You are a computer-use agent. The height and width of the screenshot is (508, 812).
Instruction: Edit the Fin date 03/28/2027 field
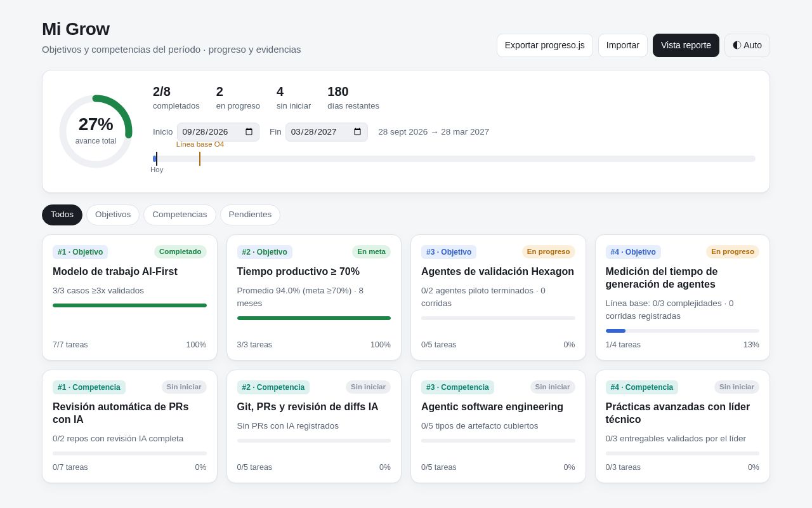click(x=327, y=132)
